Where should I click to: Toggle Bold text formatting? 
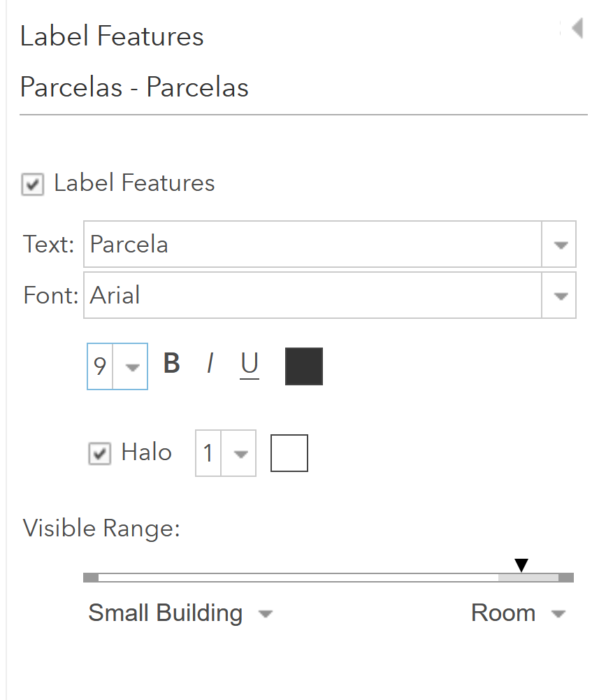click(x=172, y=364)
